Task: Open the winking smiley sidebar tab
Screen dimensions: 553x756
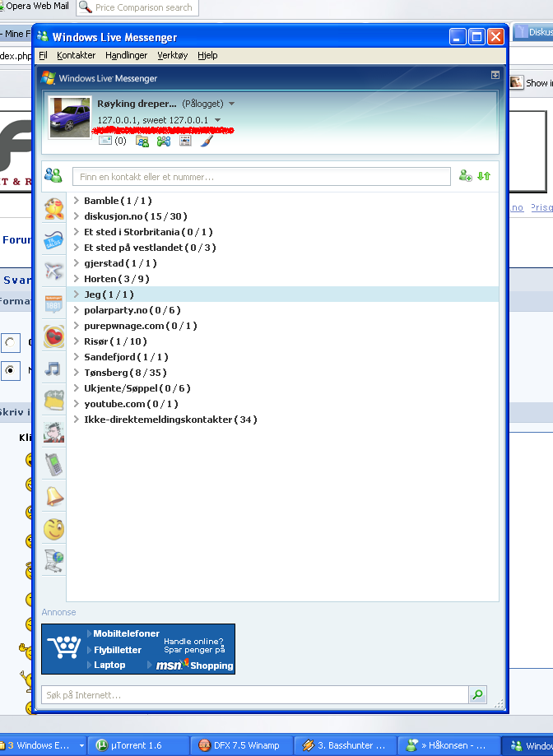Action: click(54, 529)
